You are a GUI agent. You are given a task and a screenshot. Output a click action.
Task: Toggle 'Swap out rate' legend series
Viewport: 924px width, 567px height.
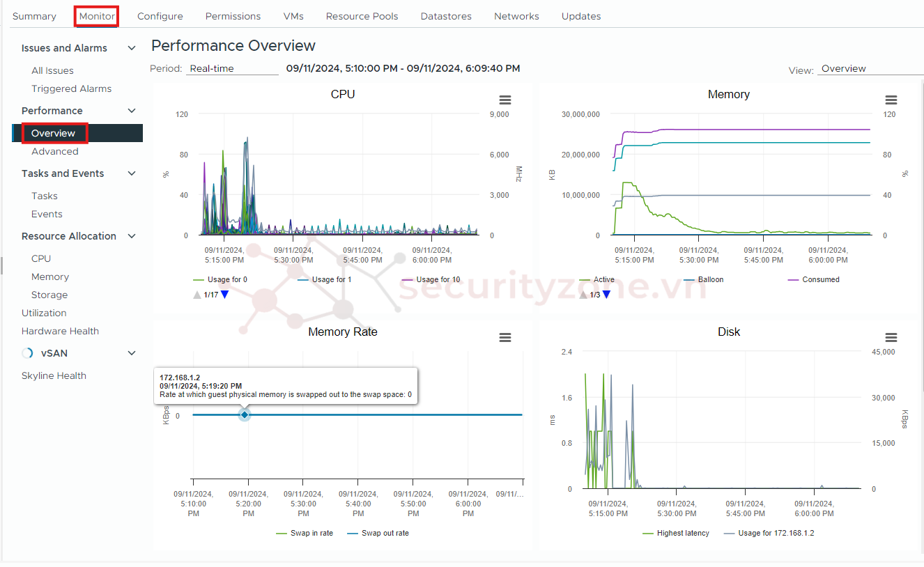point(378,533)
